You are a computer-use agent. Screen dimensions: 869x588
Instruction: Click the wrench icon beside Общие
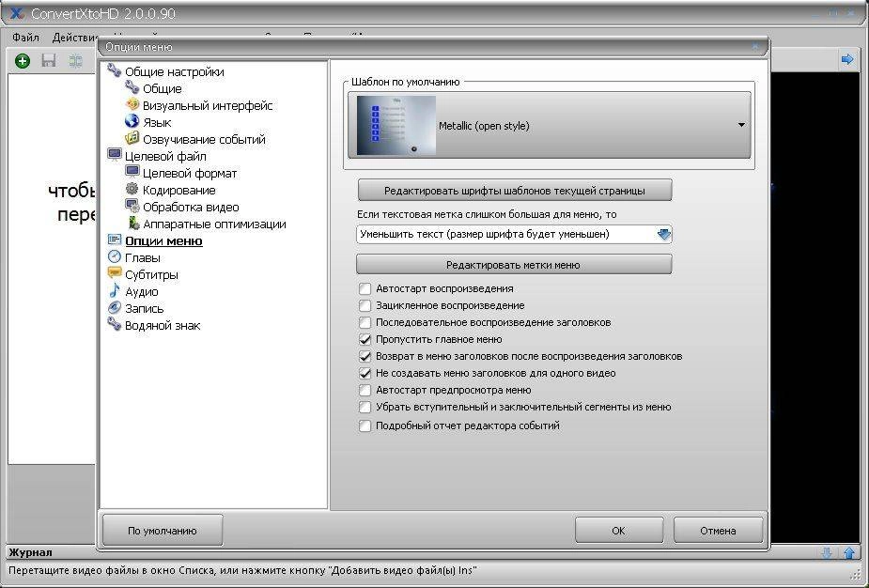pos(132,87)
